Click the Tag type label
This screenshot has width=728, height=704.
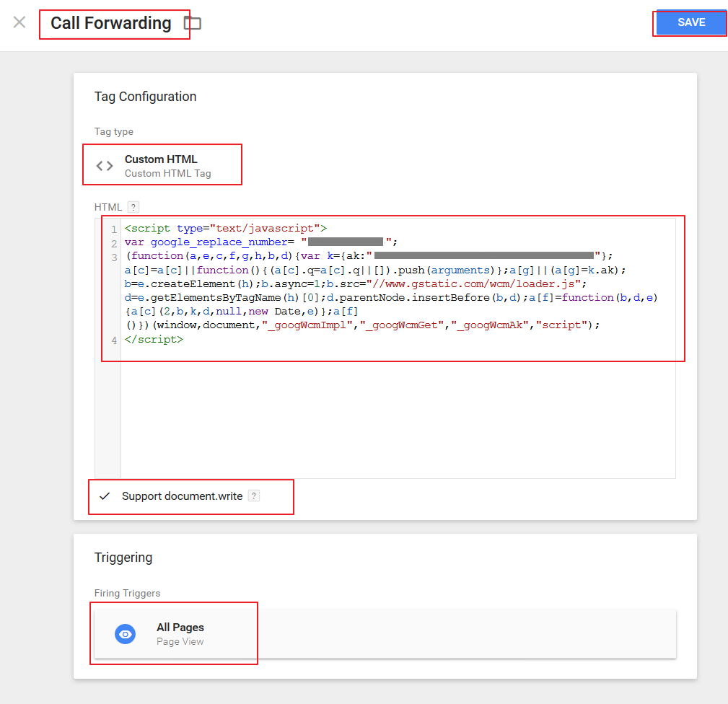click(x=114, y=131)
